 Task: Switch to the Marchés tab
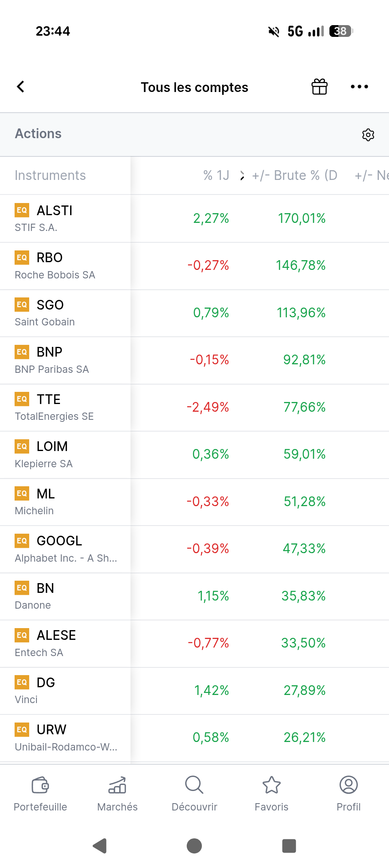(x=118, y=793)
